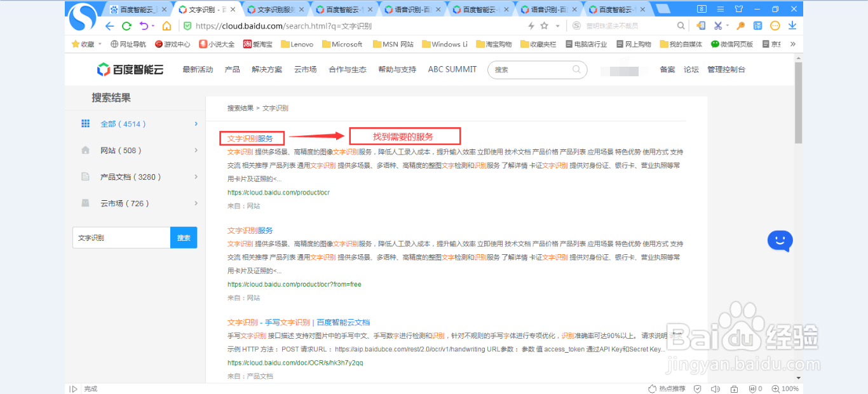Open a new tab with the tab-bar button

point(662,9)
